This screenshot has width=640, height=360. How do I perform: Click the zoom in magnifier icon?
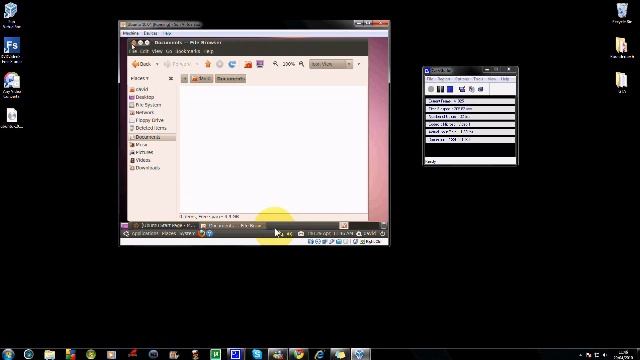pos(301,64)
